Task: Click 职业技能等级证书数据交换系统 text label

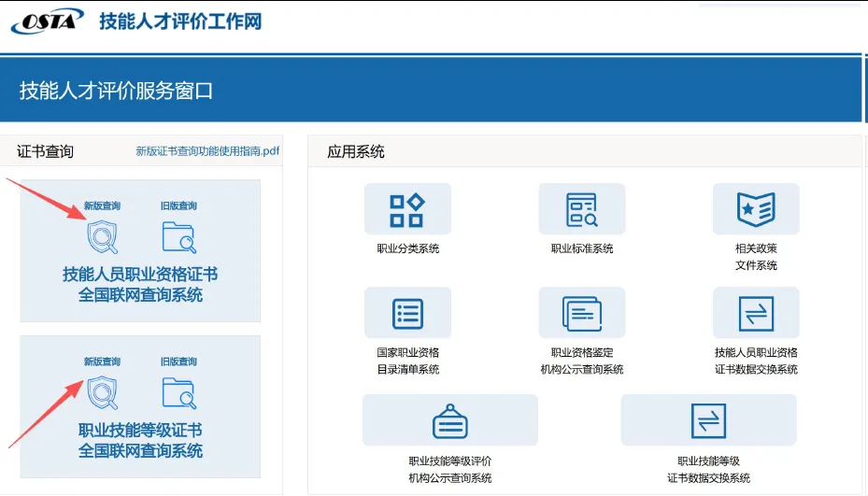Action: (708, 470)
